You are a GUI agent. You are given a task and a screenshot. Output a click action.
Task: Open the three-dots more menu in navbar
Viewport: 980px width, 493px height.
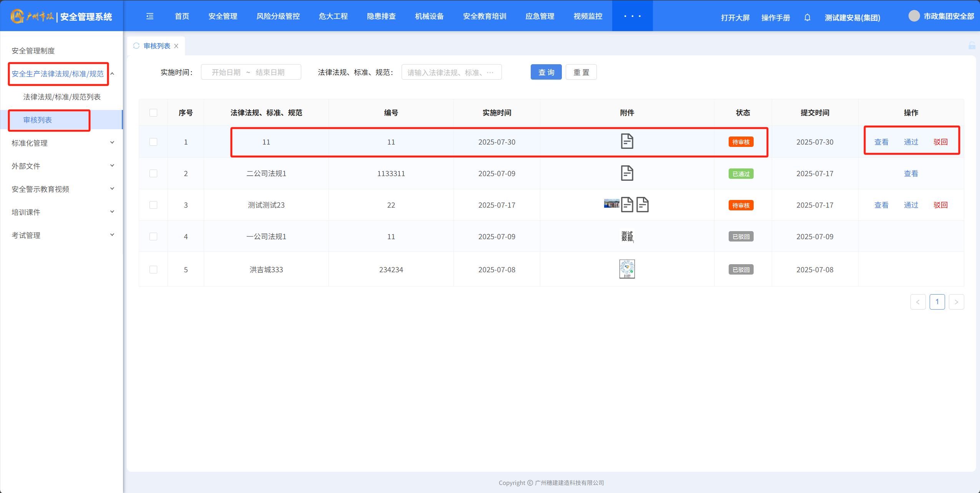pos(632,16)
